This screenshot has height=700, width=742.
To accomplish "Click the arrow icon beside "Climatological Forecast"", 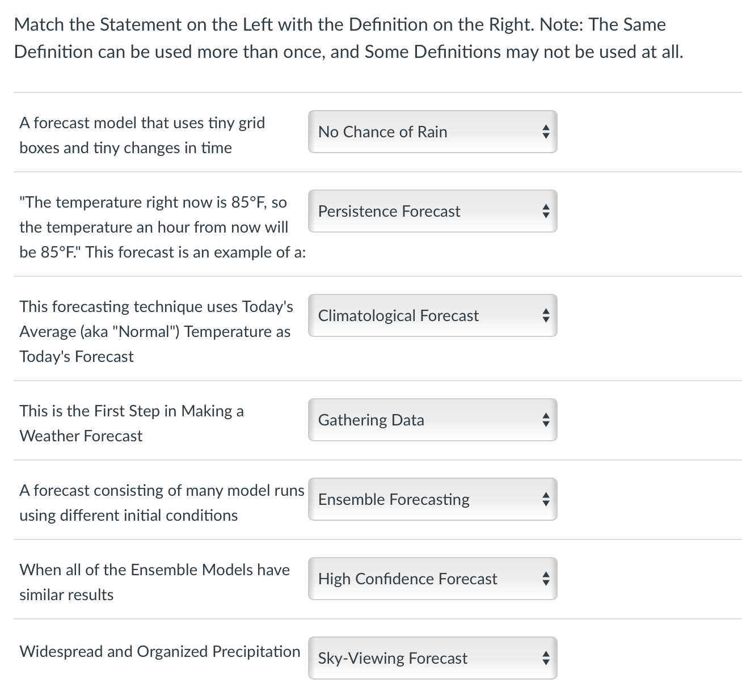I will pyautogui.click(x=545, y=315).
